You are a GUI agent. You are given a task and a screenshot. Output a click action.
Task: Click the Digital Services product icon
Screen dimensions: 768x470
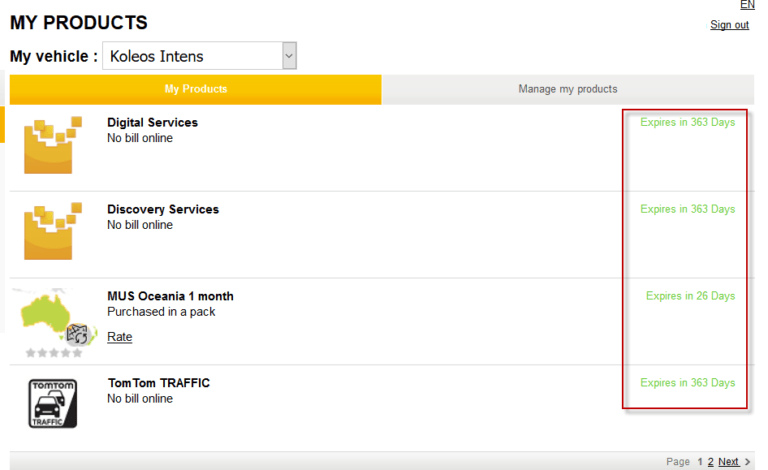[52, 145]
